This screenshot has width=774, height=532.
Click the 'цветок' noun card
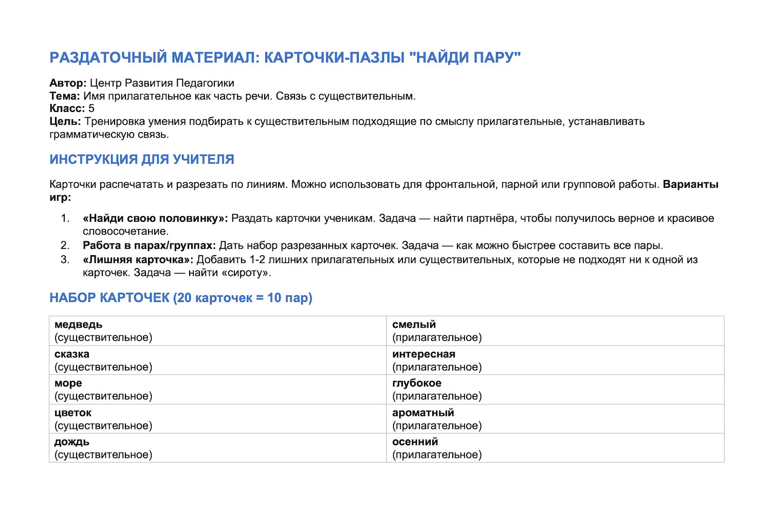[218, 419]
